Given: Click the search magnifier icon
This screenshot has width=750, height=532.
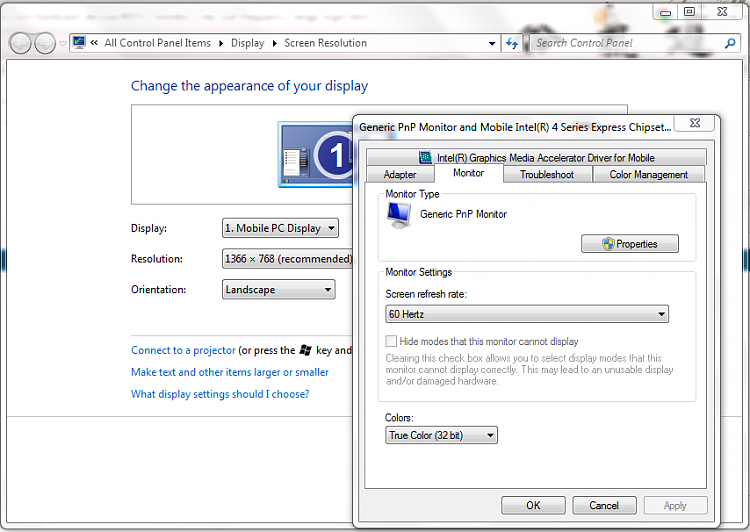Looking at the screenshot, I should (x=730, y=44).
